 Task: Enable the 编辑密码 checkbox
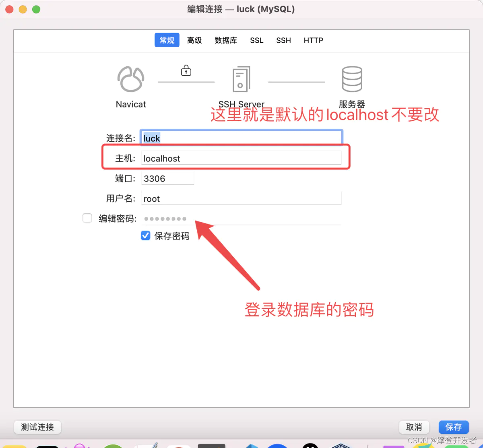click(x=87, y=218)
